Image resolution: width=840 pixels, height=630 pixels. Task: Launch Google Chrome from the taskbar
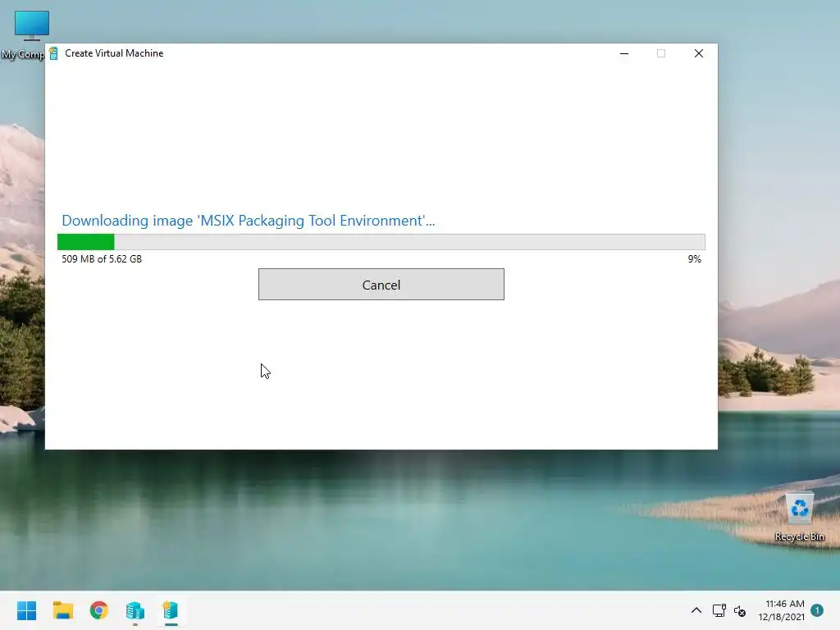[x=99, y=610]
